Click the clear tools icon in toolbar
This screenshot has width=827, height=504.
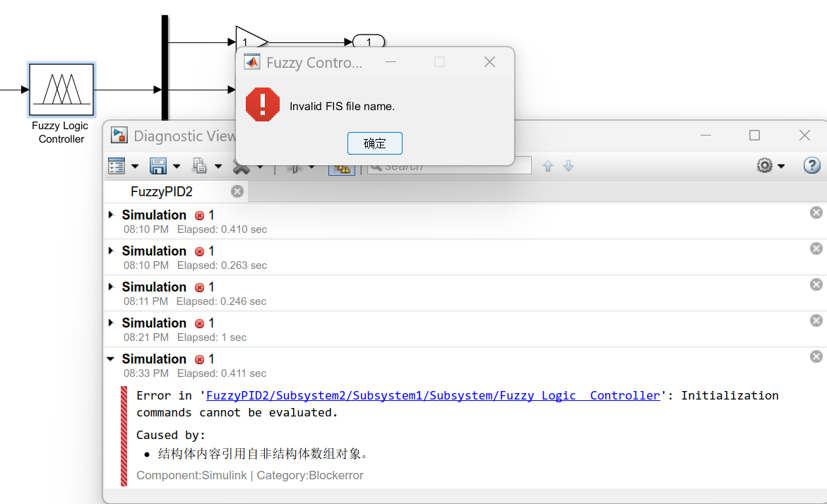tap(241, 168)
